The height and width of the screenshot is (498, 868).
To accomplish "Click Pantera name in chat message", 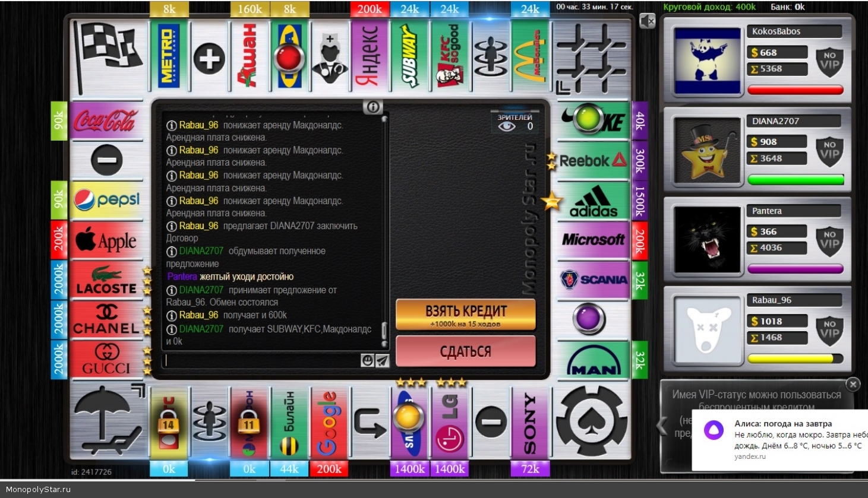I will (x=182, y=277).
